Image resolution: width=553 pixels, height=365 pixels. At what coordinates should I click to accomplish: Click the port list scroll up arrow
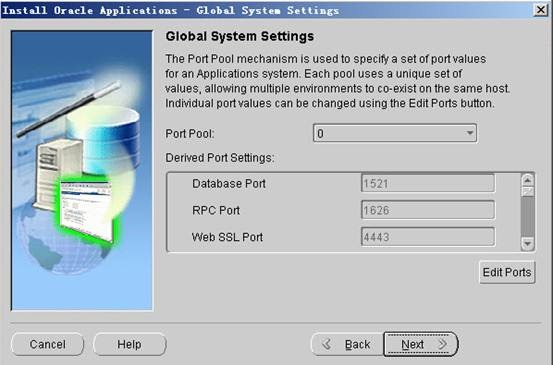pyautogui.click(x=528, y=181)
